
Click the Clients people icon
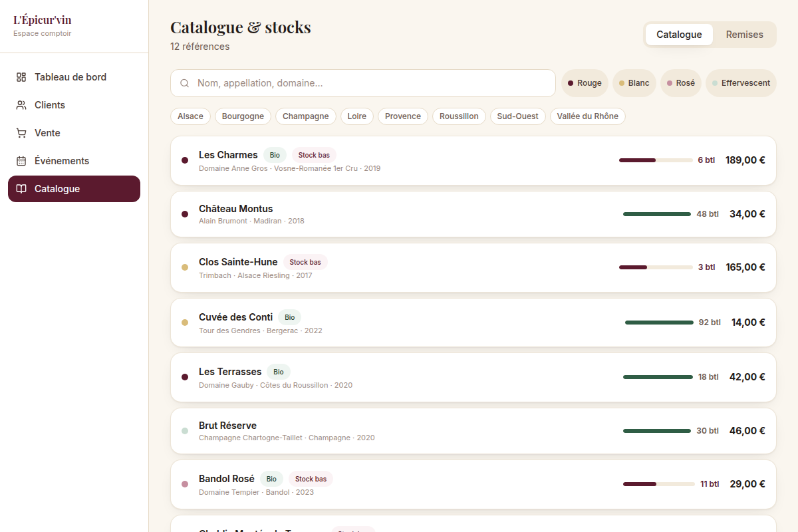21,105
